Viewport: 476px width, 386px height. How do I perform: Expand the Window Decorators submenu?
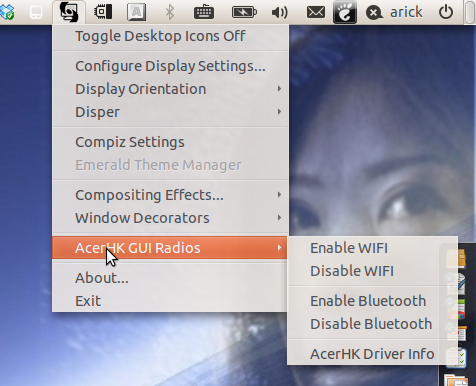point(171,218)
